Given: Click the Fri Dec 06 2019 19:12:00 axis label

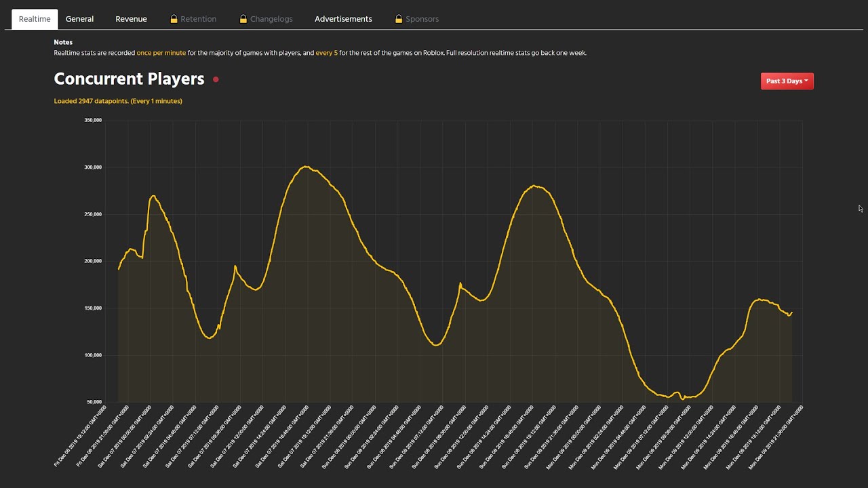Looking at the screenshot, I should pyautogui.click(x=81, y=436).
